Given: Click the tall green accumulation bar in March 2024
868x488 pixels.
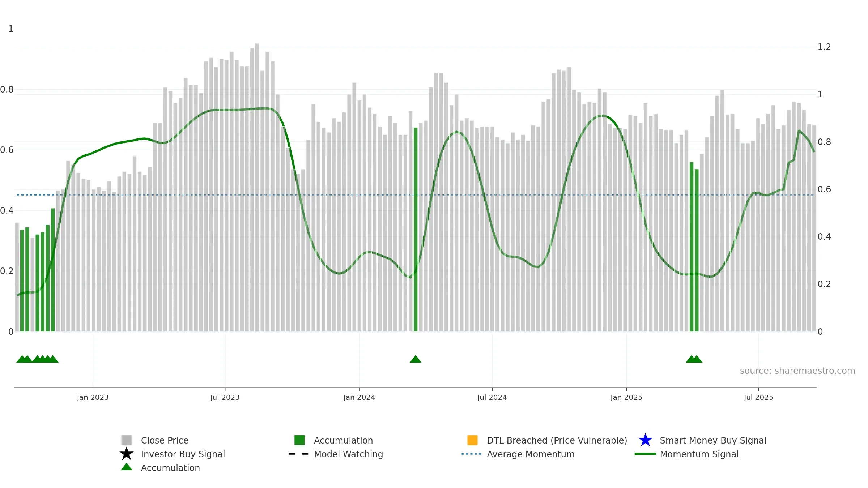Looking at the screenshot, I should tap(416, 230).
